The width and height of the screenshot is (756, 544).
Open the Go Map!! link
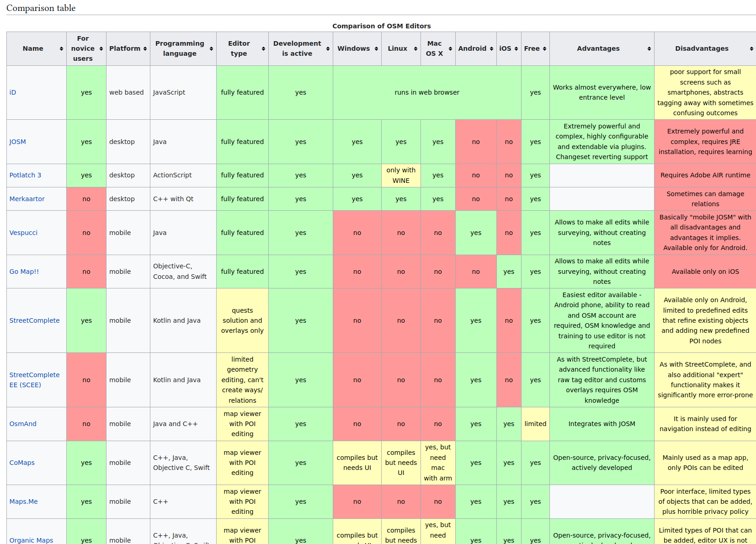(x=24, y=272)
